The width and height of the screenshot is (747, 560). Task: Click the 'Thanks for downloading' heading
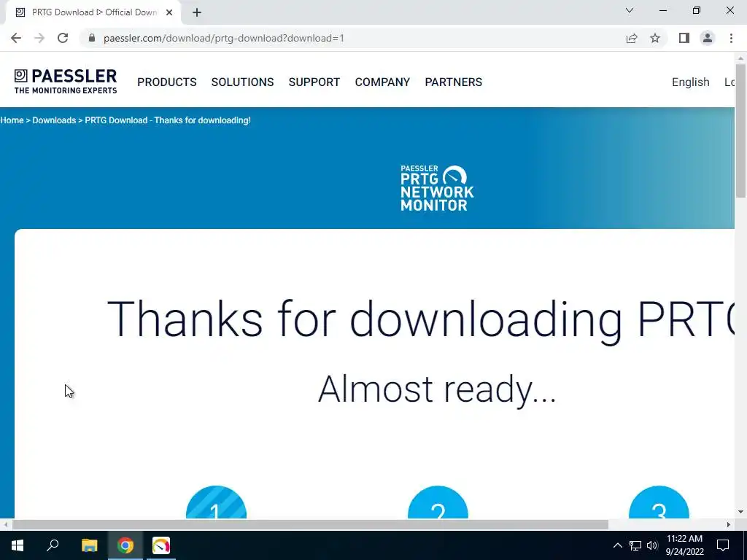[x=421, y=320]
